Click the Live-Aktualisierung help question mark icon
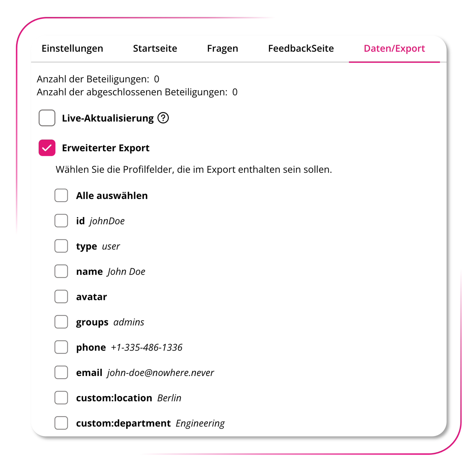Image resolution: width=476 pixels, height=466 pixels. tap(163, 118)
